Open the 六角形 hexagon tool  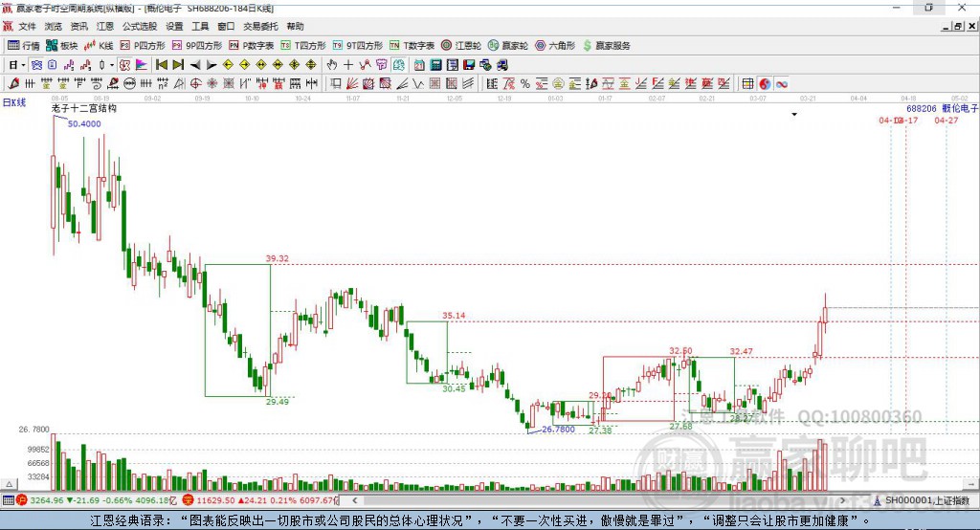tap(555, 46)
